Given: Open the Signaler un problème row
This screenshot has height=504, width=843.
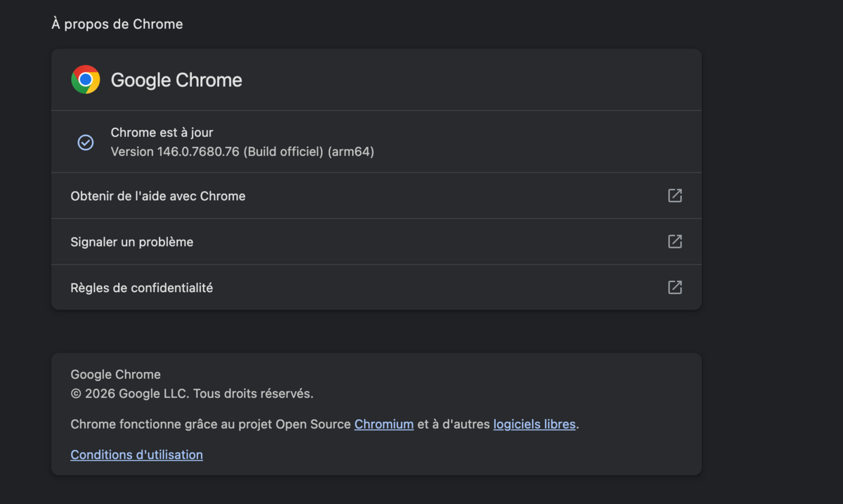Looking at the screenshot, I should pyautogui.click(x=131, y=241).
